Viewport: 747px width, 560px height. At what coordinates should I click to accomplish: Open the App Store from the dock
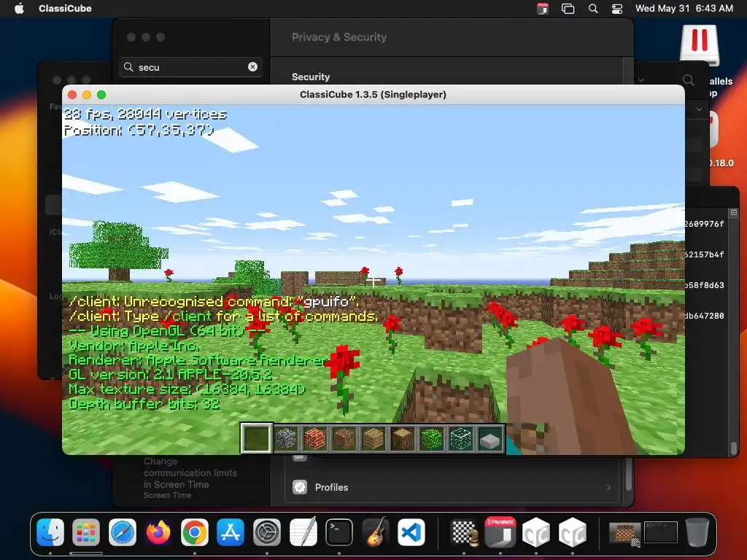point(231,532)
